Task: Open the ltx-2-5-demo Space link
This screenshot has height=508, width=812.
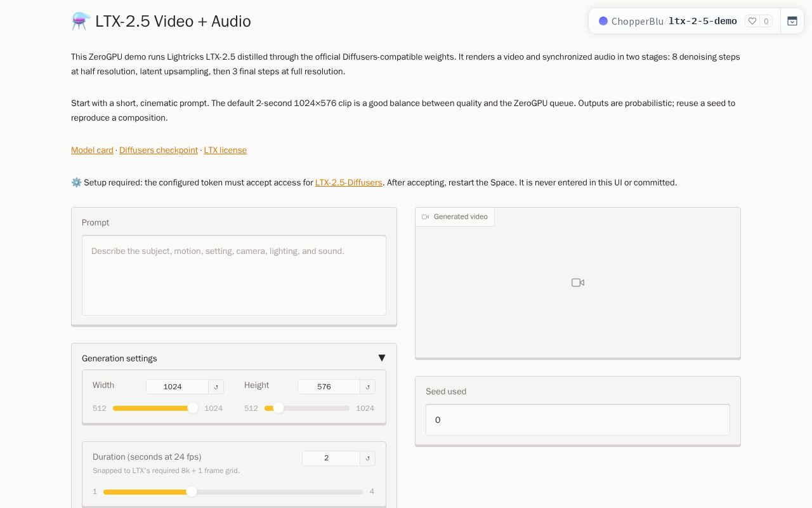Action: [x=703, y=21]
